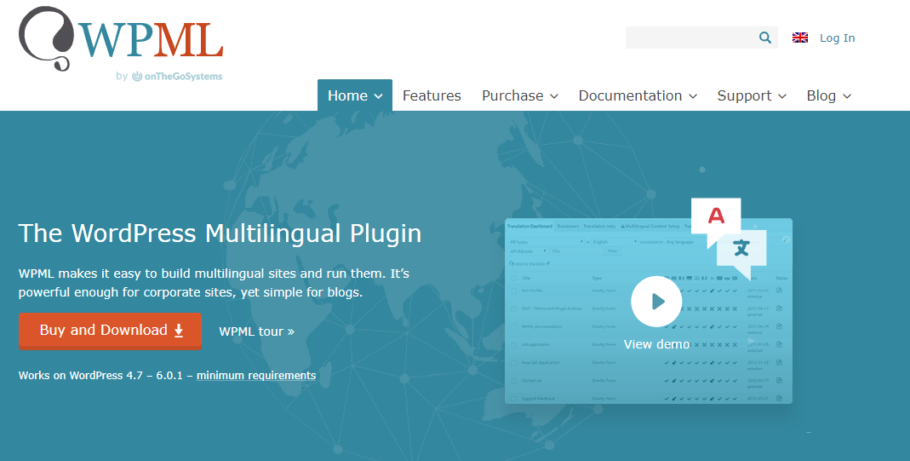
Task: Click the translation speech bubble graphic
Action: click(x=729, y=238)
